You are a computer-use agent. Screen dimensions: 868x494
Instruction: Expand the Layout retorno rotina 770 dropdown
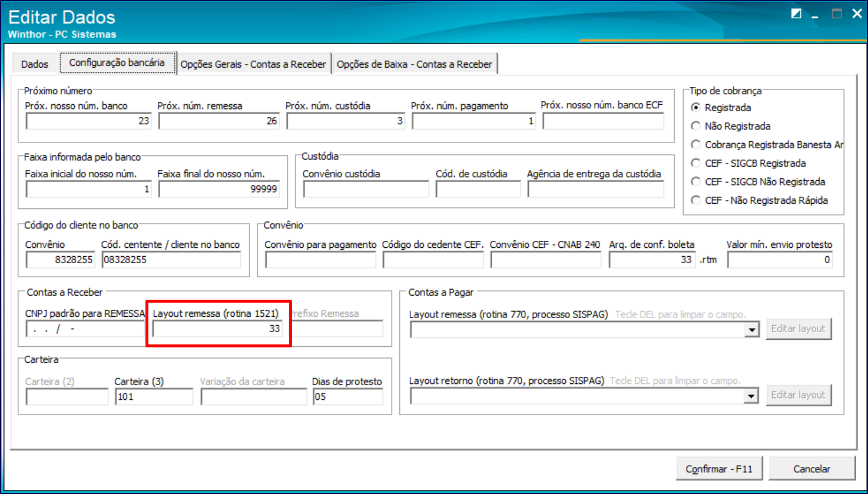[751, 397]
